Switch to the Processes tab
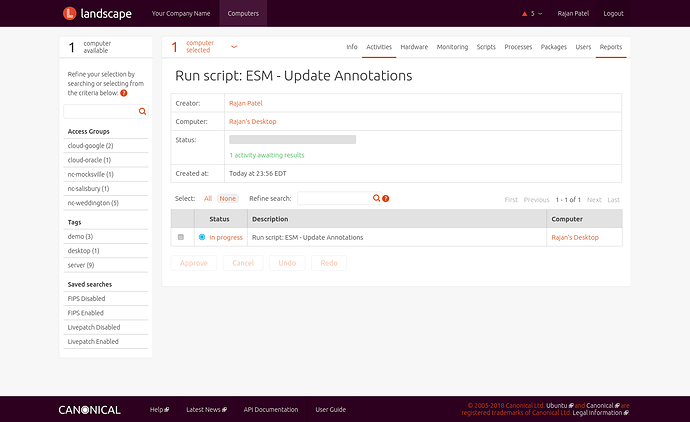The image size is (690, 422). [x=518, y=47]
